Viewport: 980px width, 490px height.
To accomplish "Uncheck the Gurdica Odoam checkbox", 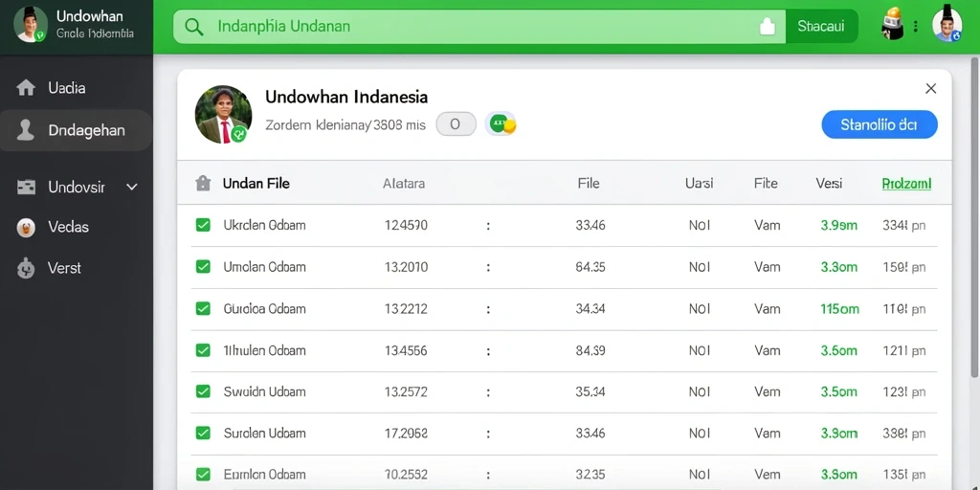I will coord(203,308).
